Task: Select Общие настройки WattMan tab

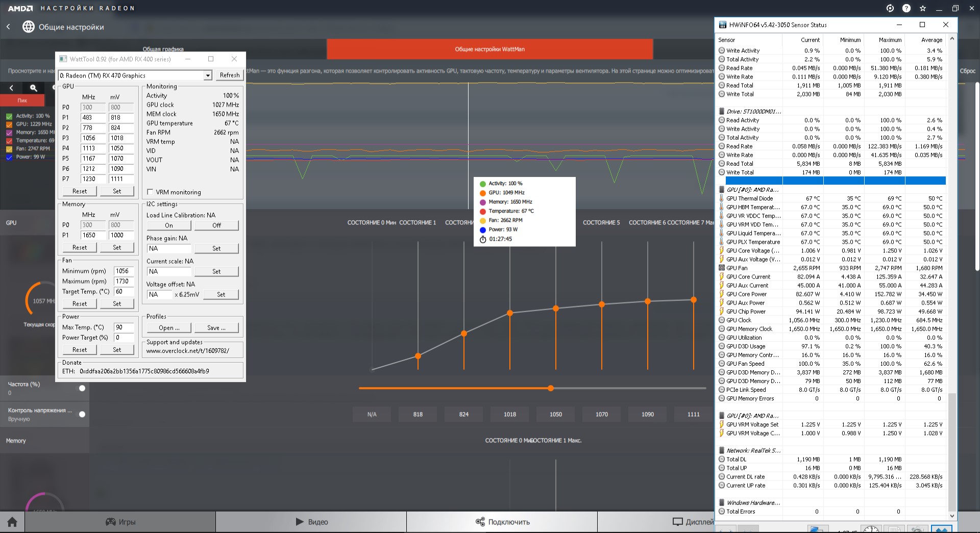Action: coord(489,49)
